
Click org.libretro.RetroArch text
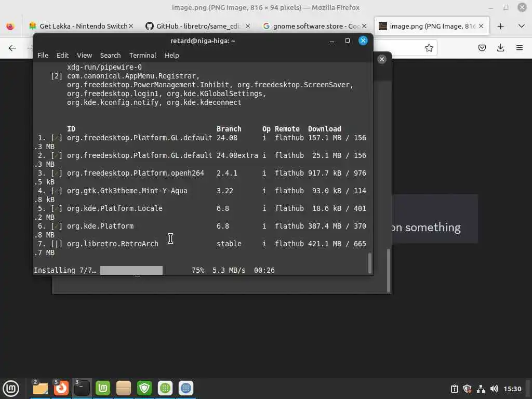113,244
